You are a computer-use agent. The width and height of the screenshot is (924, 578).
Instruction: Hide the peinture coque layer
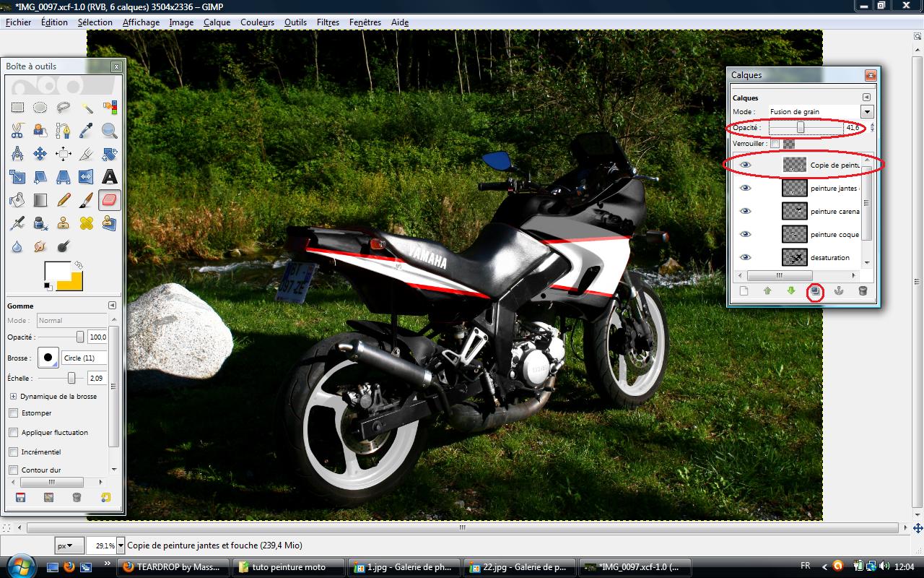746,234
